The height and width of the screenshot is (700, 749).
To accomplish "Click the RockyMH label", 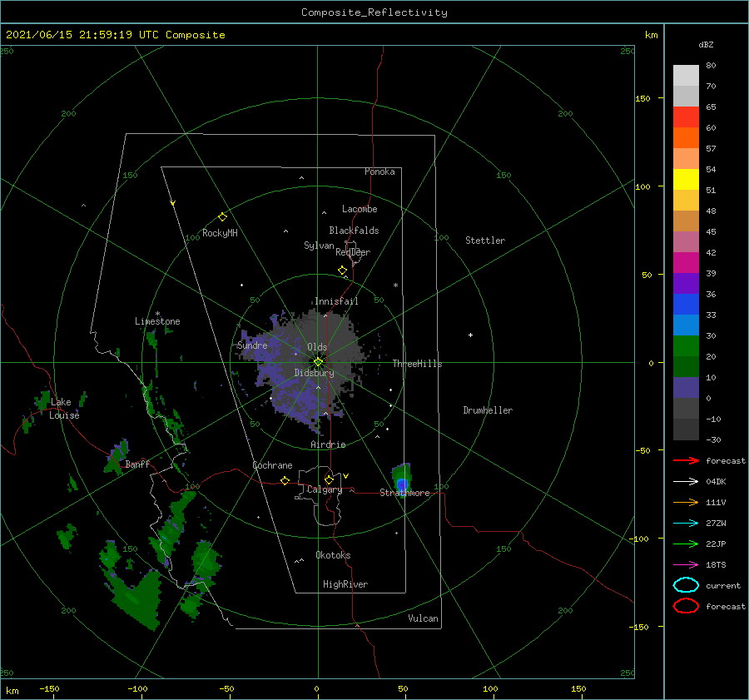I will click(220, 233).
